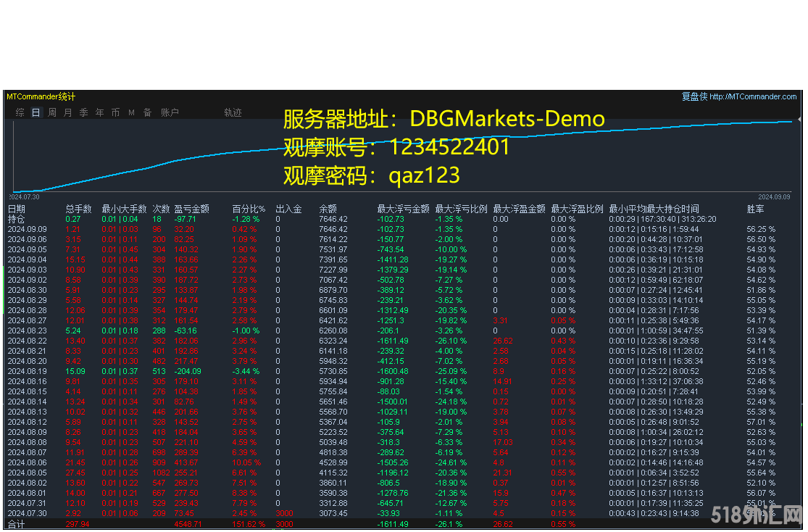Viewport: 808px width, 532px height.
Task: Click the 最大浮亏金额 column header
Action: 403,209
